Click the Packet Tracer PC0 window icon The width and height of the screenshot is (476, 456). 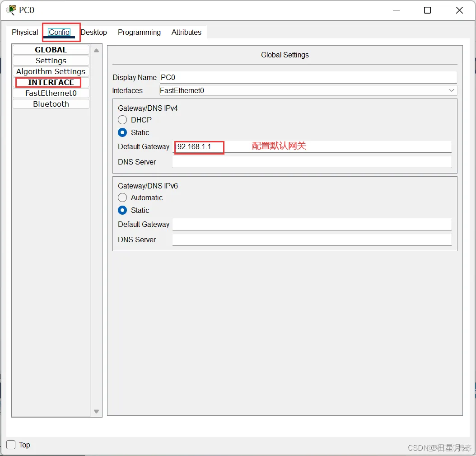11,10
